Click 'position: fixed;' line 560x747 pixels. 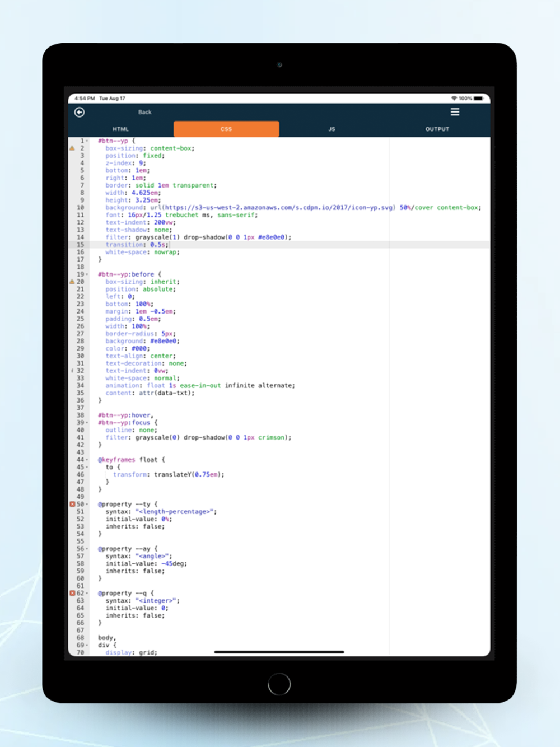(x=135, y=156)
